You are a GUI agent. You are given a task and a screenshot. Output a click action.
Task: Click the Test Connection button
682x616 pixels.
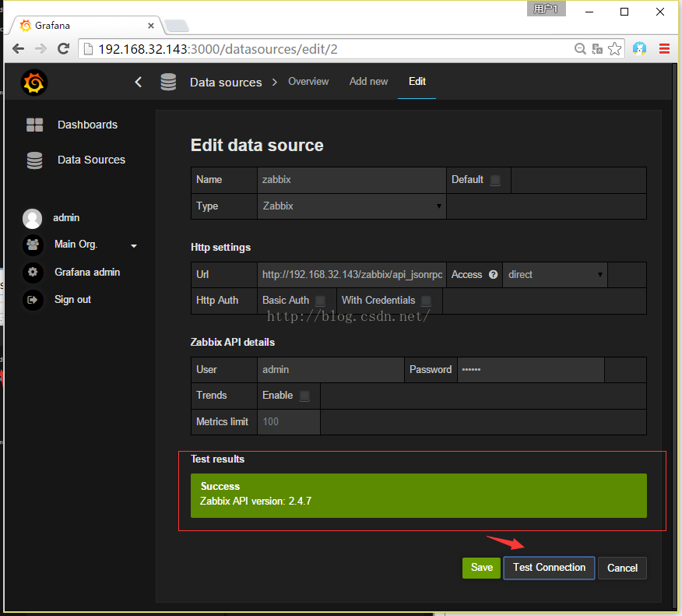click(549, 568)
